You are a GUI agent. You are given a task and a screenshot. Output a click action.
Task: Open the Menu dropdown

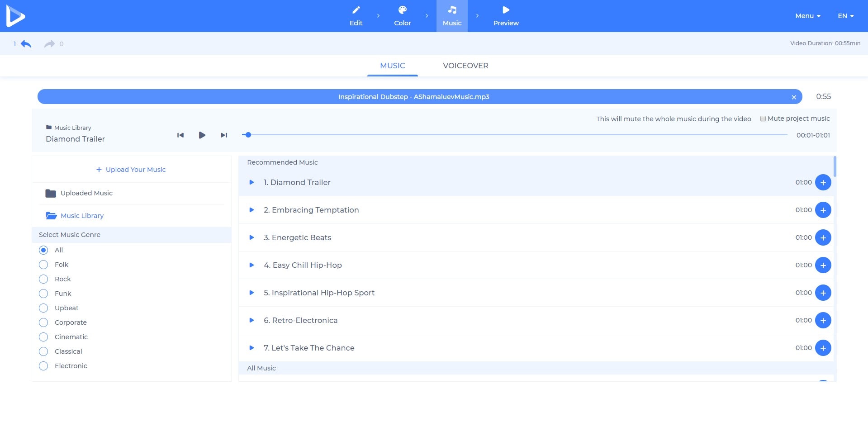807,16
